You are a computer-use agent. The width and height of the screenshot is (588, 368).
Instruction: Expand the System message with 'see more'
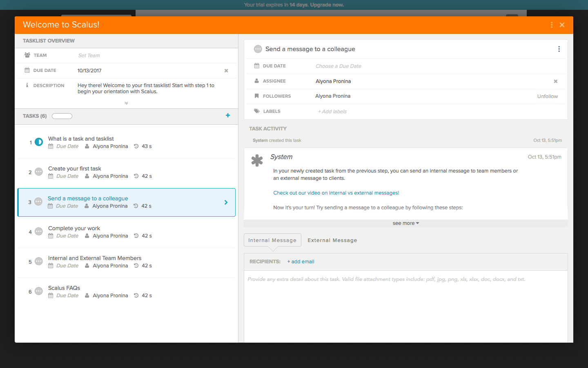(x=405, y=223)
